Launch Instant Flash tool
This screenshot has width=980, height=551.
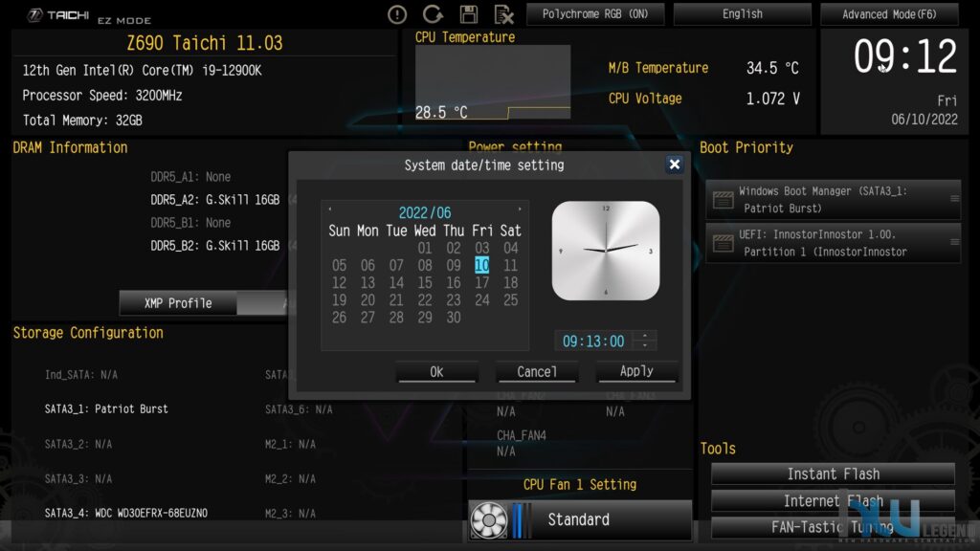(834, 474)
